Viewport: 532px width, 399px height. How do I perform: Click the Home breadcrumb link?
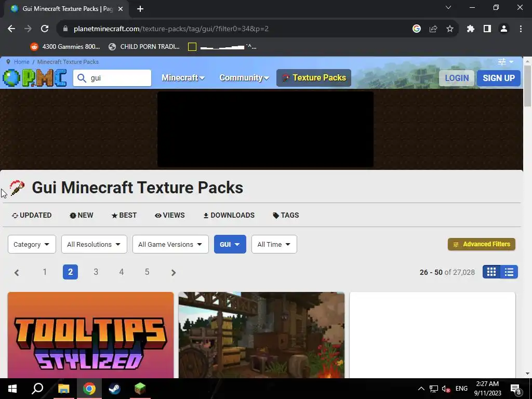22,62
